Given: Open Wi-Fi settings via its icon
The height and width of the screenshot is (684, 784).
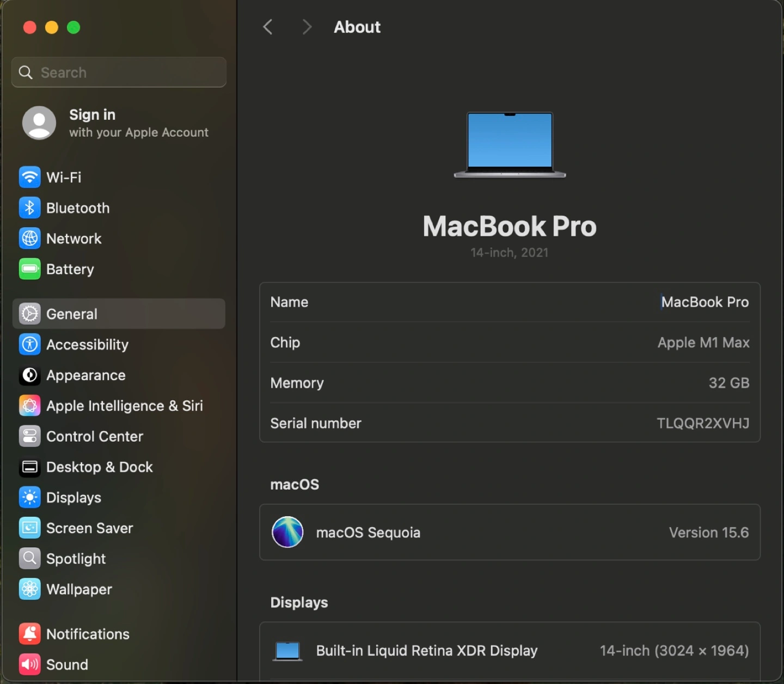Looking at the screenshot, I should (29, 177).
